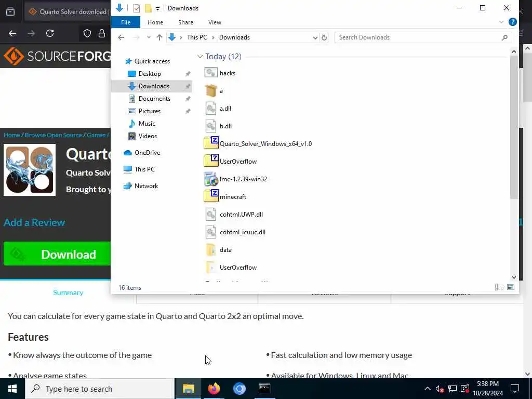Open File Explorer taskbar icon
Viewport: 532px width, 399px height.
pos(188,389)
